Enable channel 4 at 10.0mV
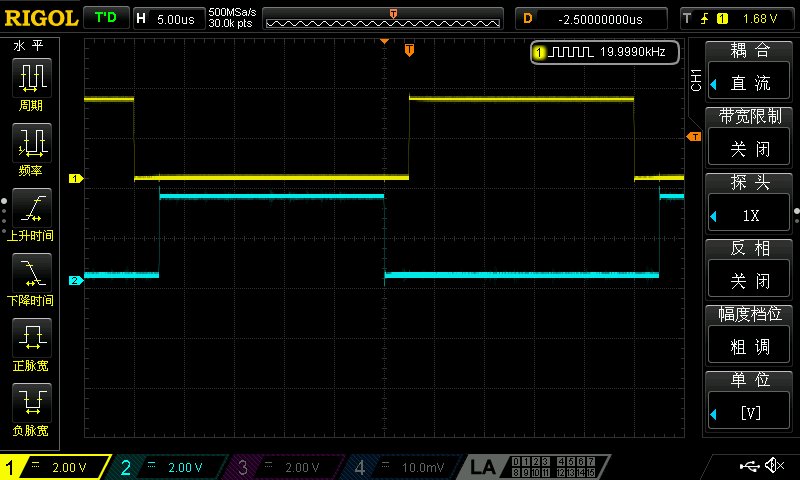 (403, 467)
